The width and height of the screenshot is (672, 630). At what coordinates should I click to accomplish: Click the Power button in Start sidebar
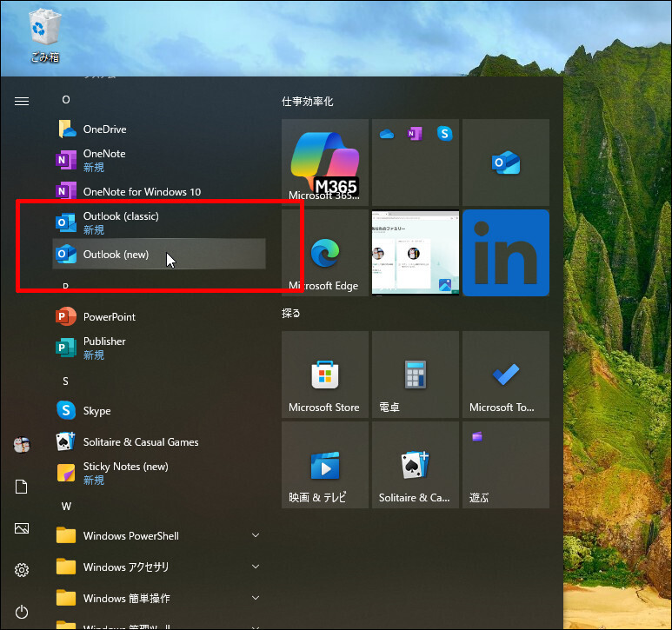pos(22,612)
